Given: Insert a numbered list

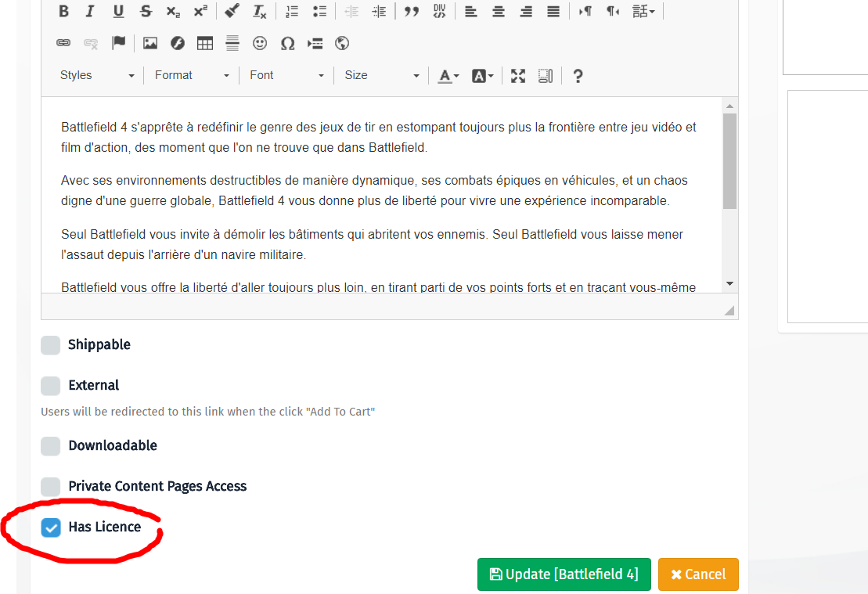Looking at the screenshot, I should (x=292, y=11).
